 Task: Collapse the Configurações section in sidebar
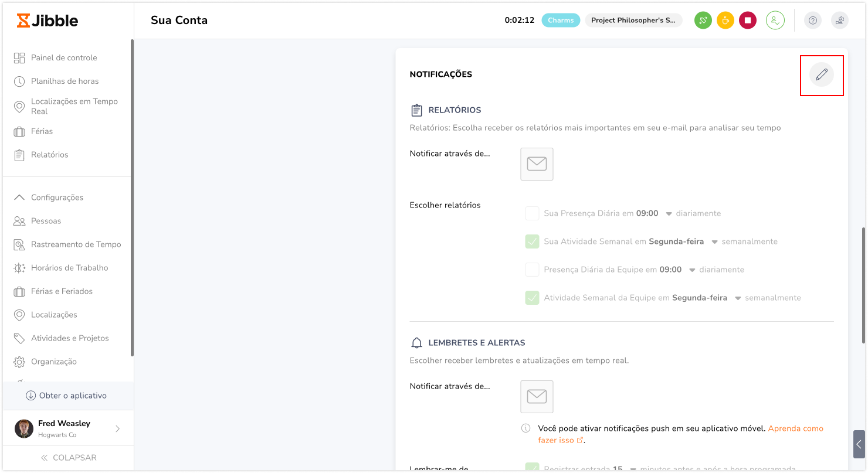pyautogui.click(x=20, y=198)
